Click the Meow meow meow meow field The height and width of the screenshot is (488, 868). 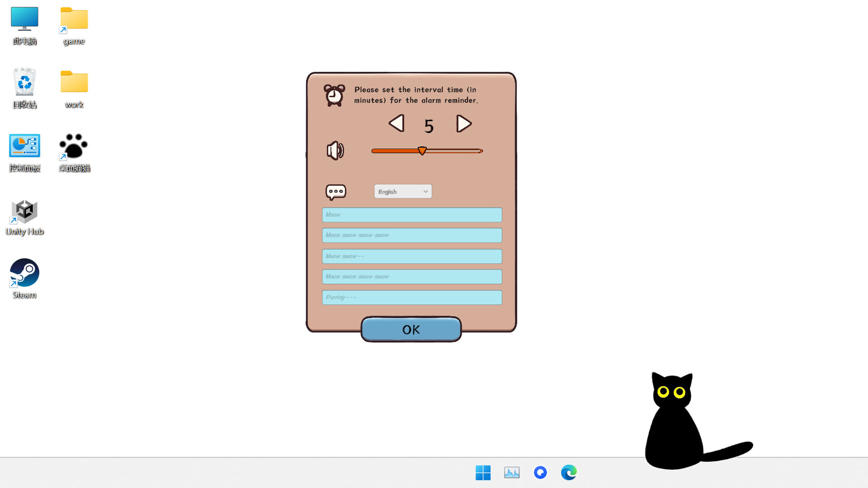point(411,235)
